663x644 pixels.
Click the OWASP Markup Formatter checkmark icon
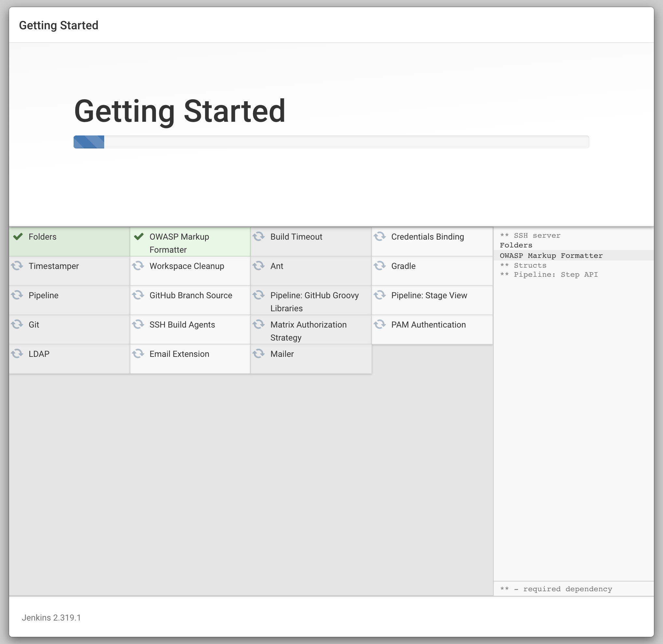pyautogui.click(x=139, y=237)
